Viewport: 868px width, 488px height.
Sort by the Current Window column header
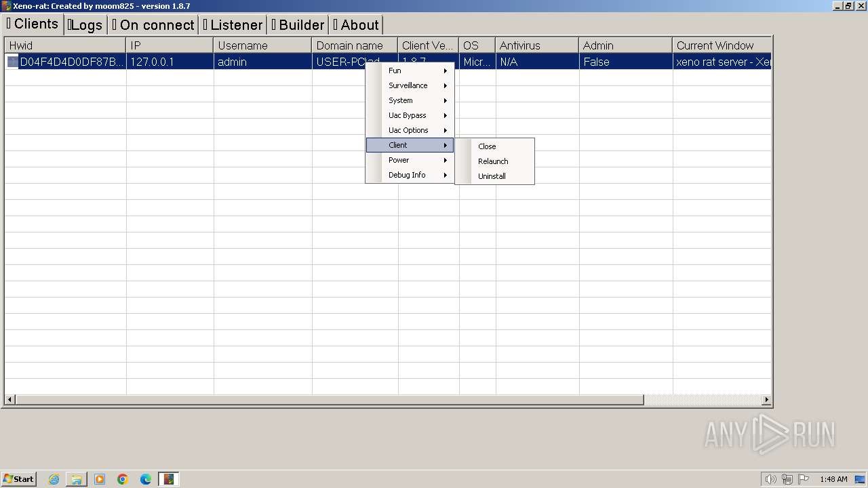[722, 45]
